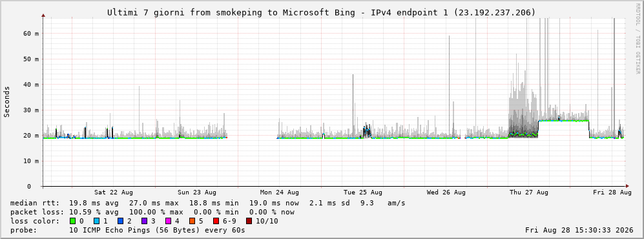Viewport: 644px width, 239px height.
Task: Click the Tue 25 Aug axis label
Action: [362, 192]
